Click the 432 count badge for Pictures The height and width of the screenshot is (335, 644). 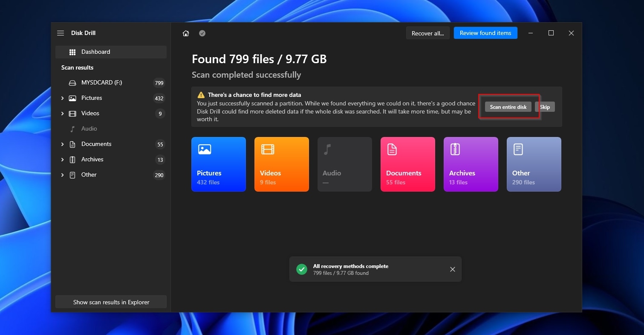(159, 99)
